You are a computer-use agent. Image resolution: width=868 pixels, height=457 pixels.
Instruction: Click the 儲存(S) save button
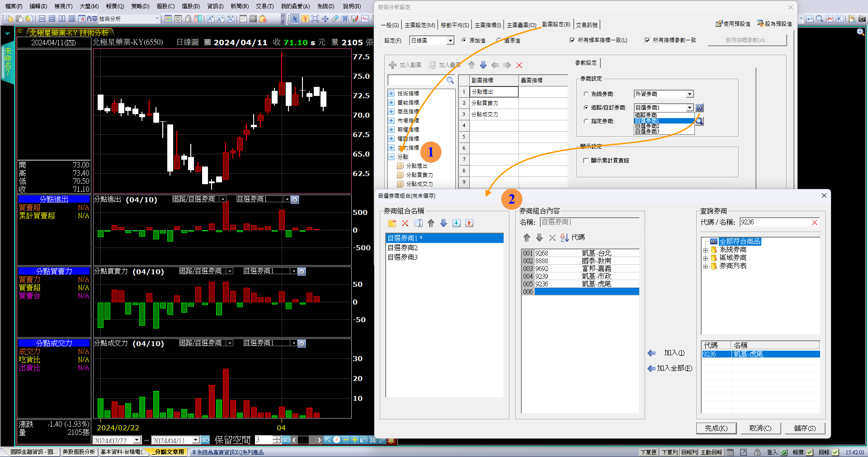(x=805, y=428)
